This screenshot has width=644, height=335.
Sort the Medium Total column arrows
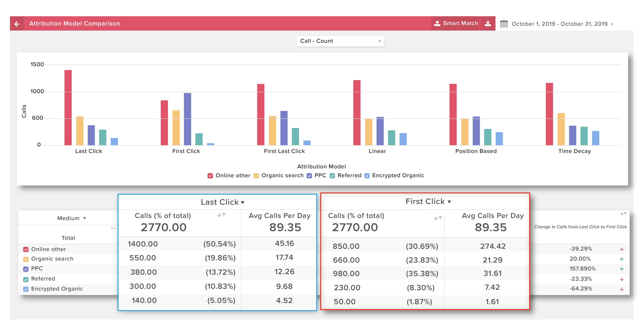tap(113, 228)
